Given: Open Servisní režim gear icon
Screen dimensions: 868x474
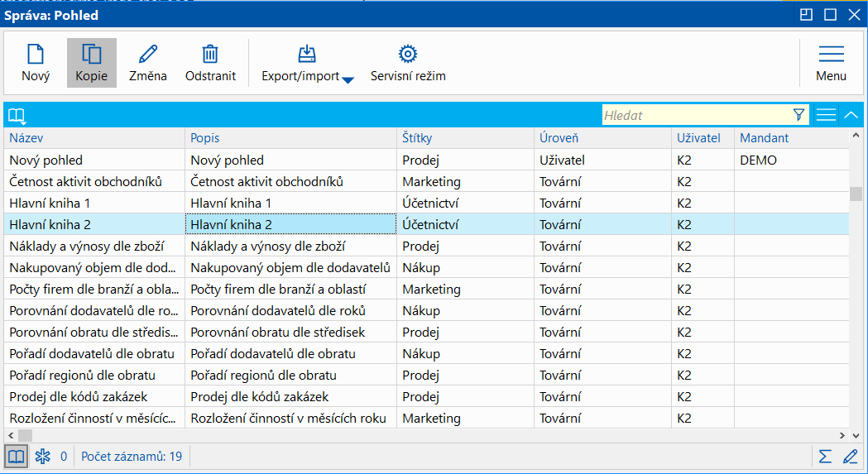Looking at the screenshot, I should (x=407, y=55).
